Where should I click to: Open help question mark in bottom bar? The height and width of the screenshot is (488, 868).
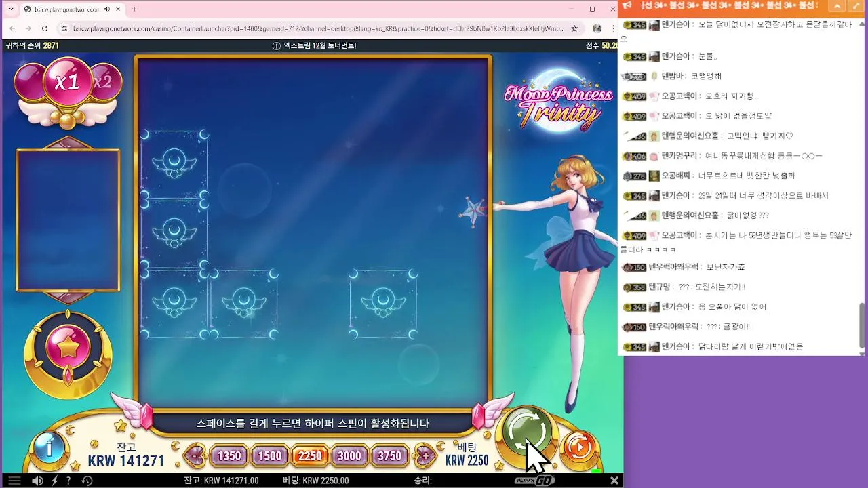tap(68, 481)
